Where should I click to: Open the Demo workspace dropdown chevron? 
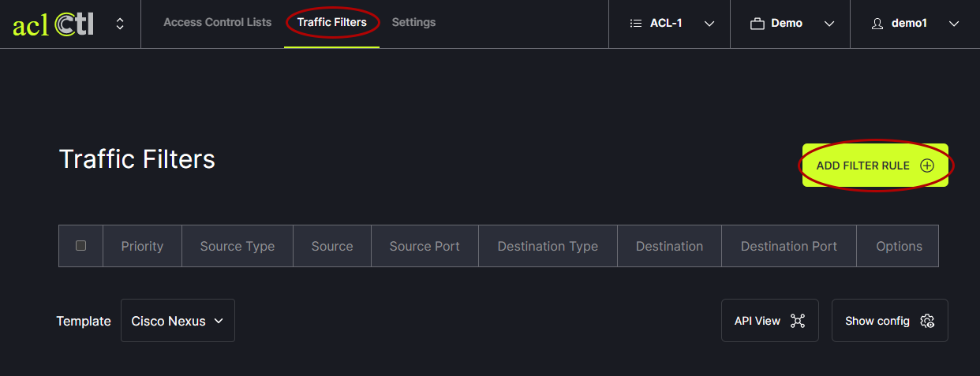(829, 24)
